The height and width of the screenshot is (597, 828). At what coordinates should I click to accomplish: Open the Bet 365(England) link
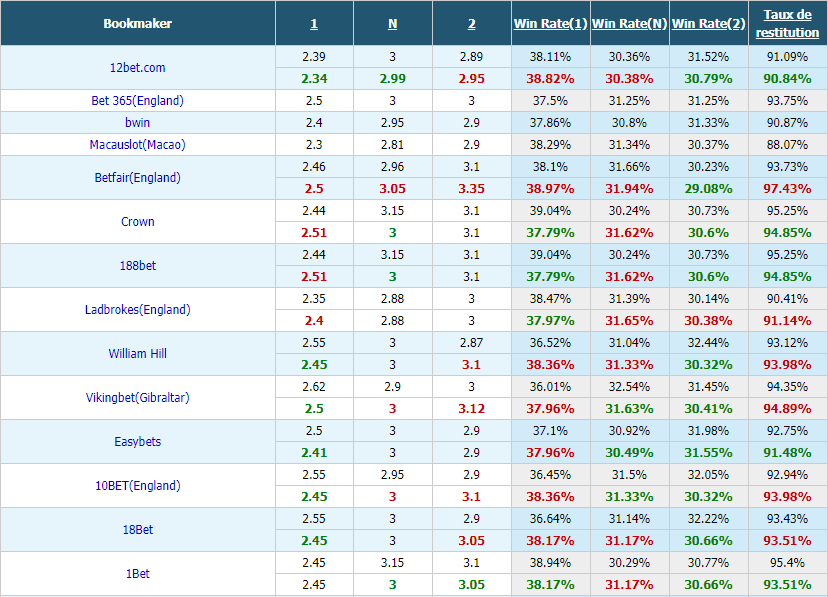tap(137, 100)
